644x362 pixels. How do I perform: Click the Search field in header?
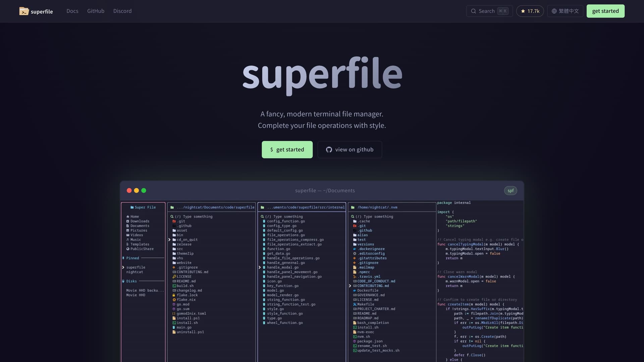coord(489,11)
